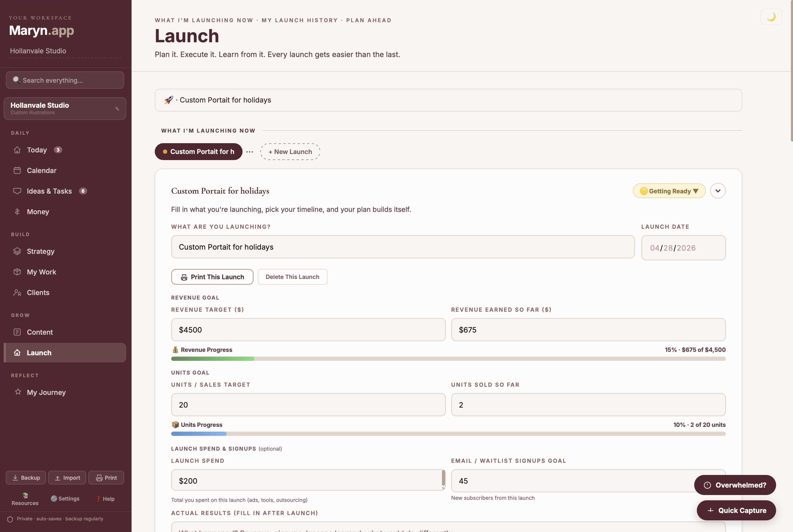793x532 pixels.
Task: Open the Getting Ready status dropdown
Action: coord(669,191)
